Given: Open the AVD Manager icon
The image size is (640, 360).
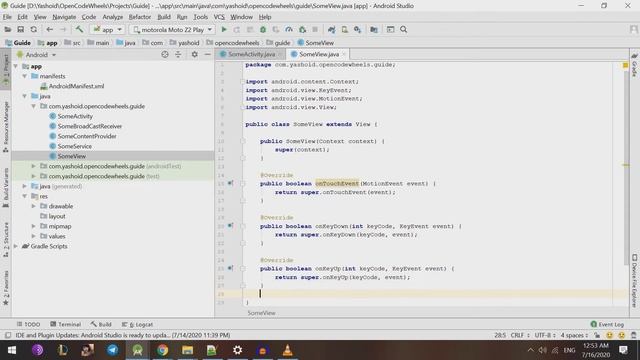Looking at the screenshot, I should (x=344, y=29).
